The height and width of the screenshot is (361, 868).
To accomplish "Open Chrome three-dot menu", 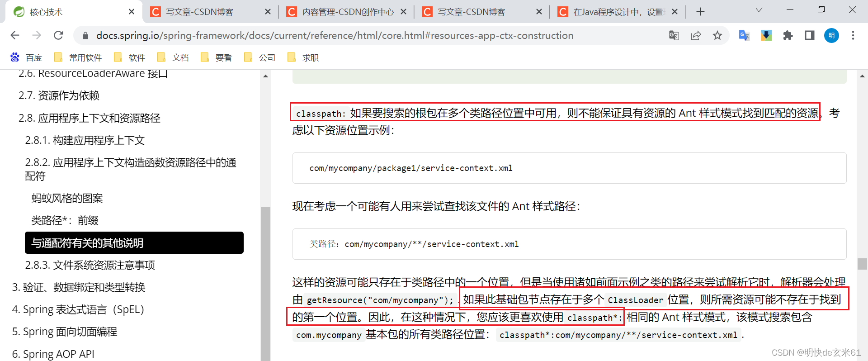I will pos(853,35).
